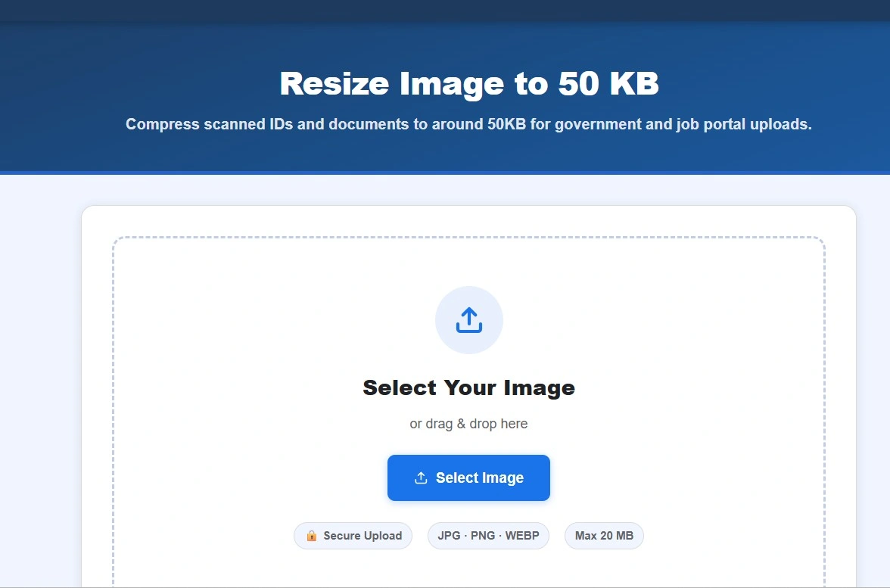Click the word "Resize" in page title
The width and height of the screenshot is (890, 588).
[335, 83]
